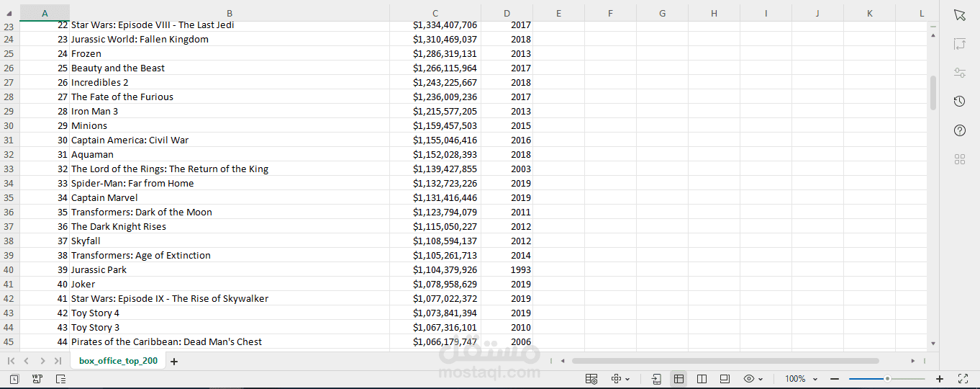The width and height of the screenshot is (980, 389).
Task: Open the reading mode dropdown arrow
Action: 627,380
